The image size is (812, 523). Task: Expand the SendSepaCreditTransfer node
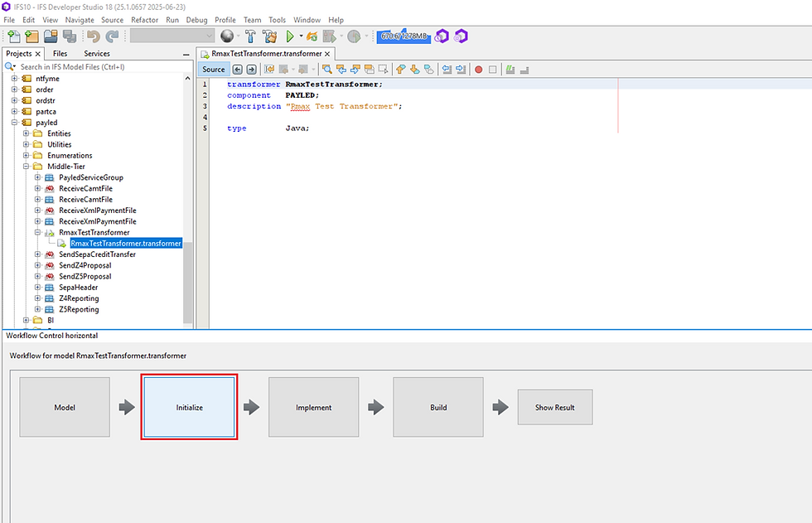click(37, 254)
